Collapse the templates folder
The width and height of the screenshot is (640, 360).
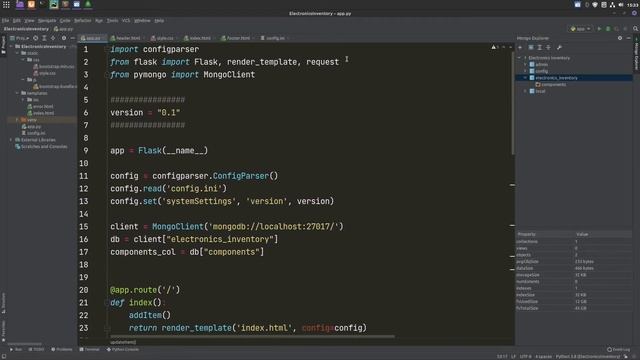point(17,93)
